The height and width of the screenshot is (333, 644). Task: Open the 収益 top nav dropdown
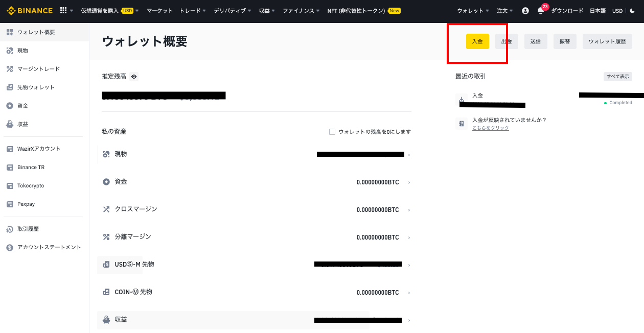pyautogui.click(x=267, y=11)
